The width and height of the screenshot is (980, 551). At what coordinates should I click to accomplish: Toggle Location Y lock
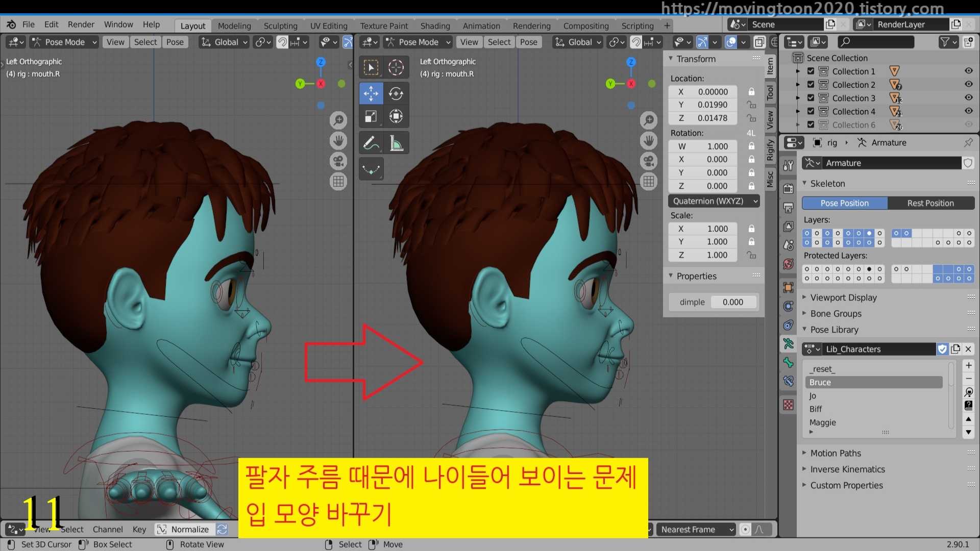point(751,105)
